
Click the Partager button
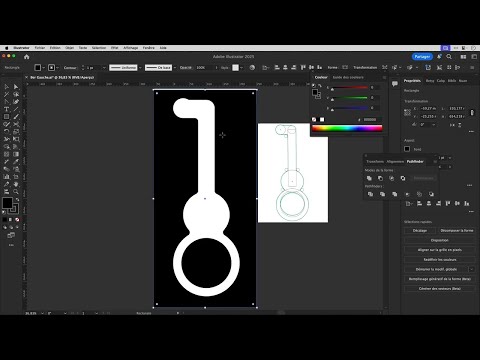coord(422,57)
